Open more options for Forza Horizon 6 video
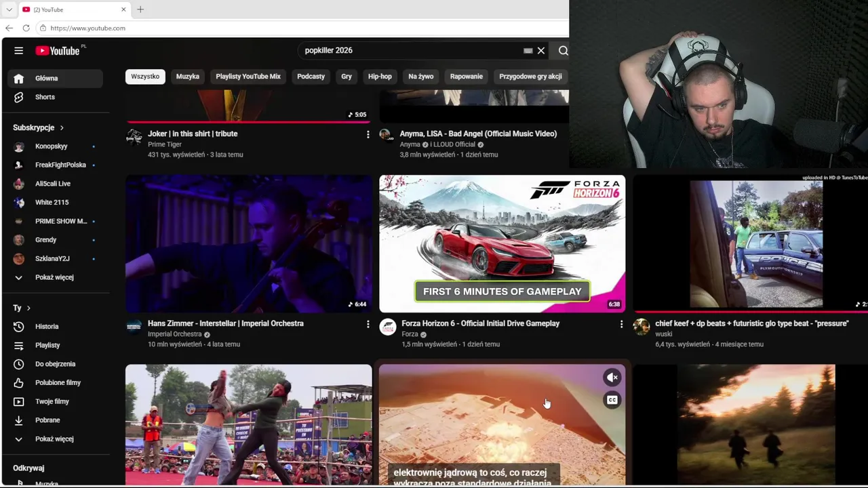This screenshot has width=868, height=488. [x=621, y=324]
